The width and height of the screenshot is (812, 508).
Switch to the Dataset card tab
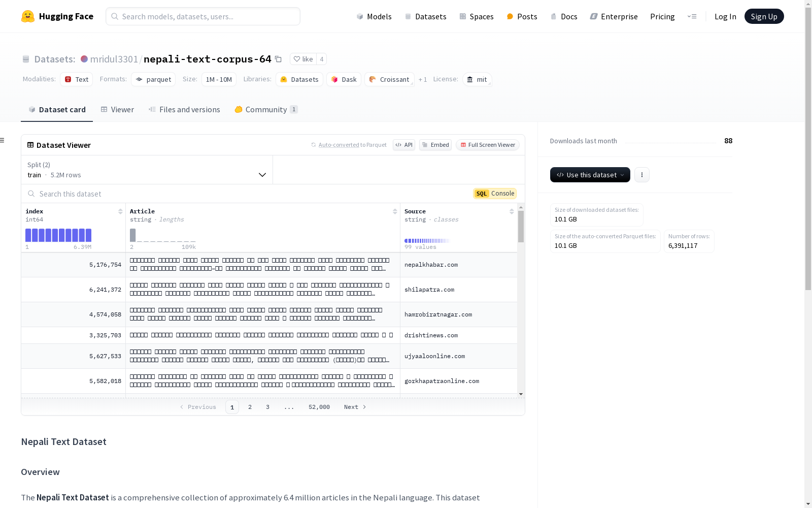click(x=57, y=110)
